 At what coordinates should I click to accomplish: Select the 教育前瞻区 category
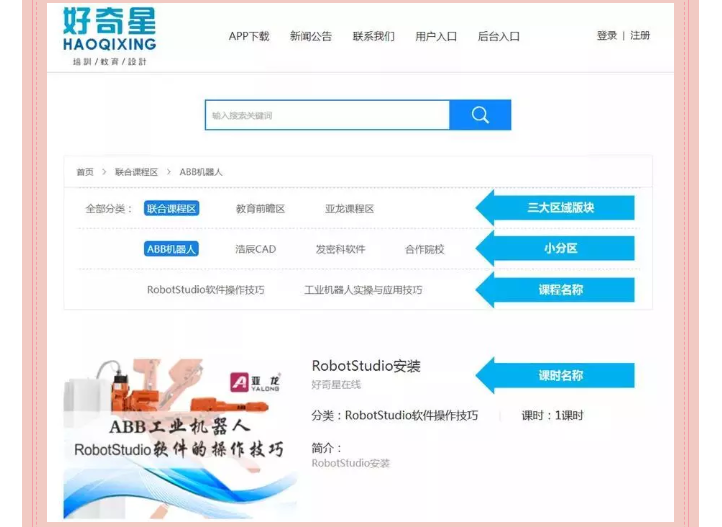point(261,209)
